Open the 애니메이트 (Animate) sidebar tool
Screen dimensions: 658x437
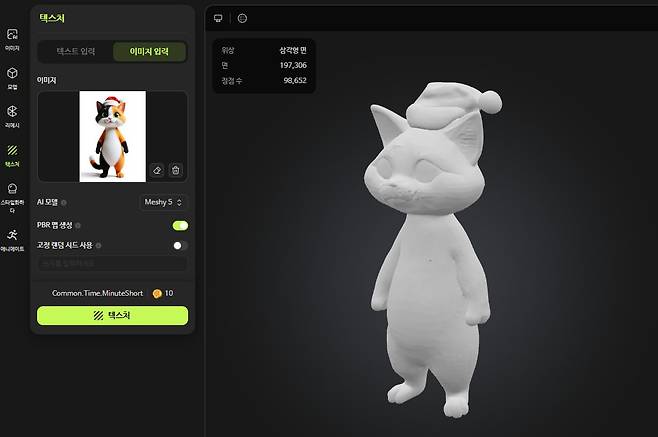(12, 238)
